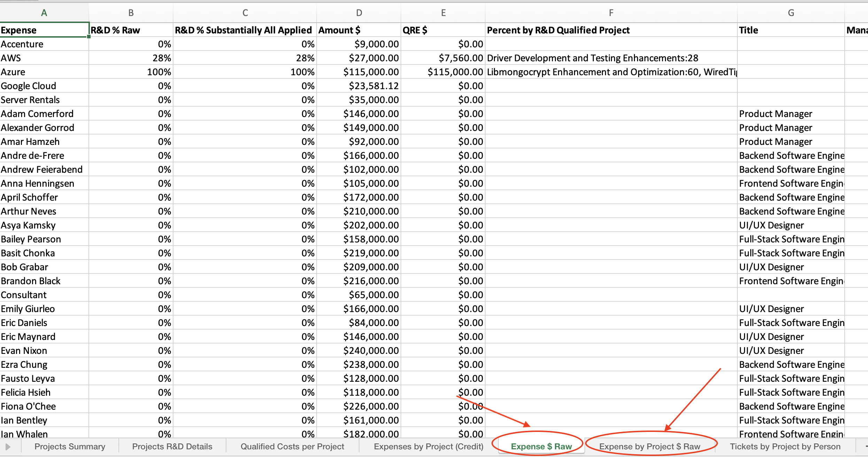The image size is (868, 457).
Task: Select column D header
Action: pyautogui.click(x=359, y=13)
